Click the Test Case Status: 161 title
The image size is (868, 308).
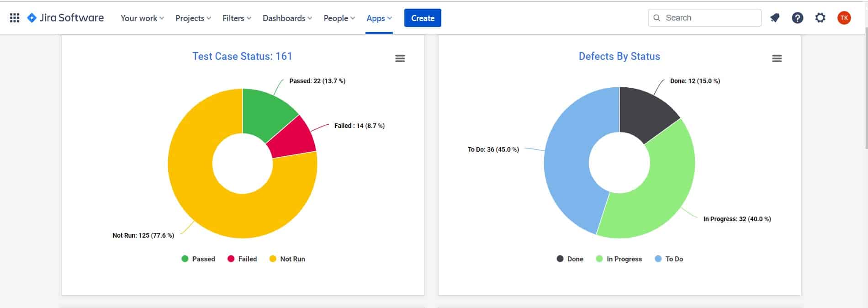tap(242, 56)
